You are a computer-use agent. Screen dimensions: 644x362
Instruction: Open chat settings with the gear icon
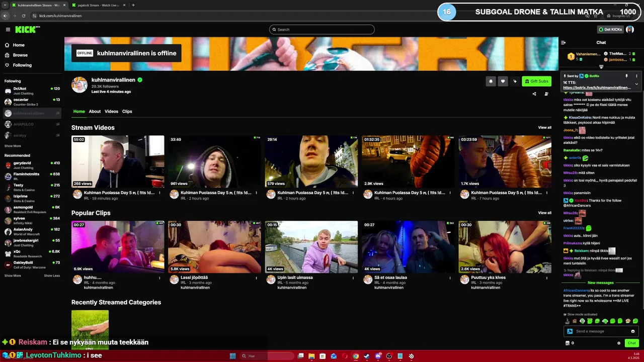tap(619, 343)
